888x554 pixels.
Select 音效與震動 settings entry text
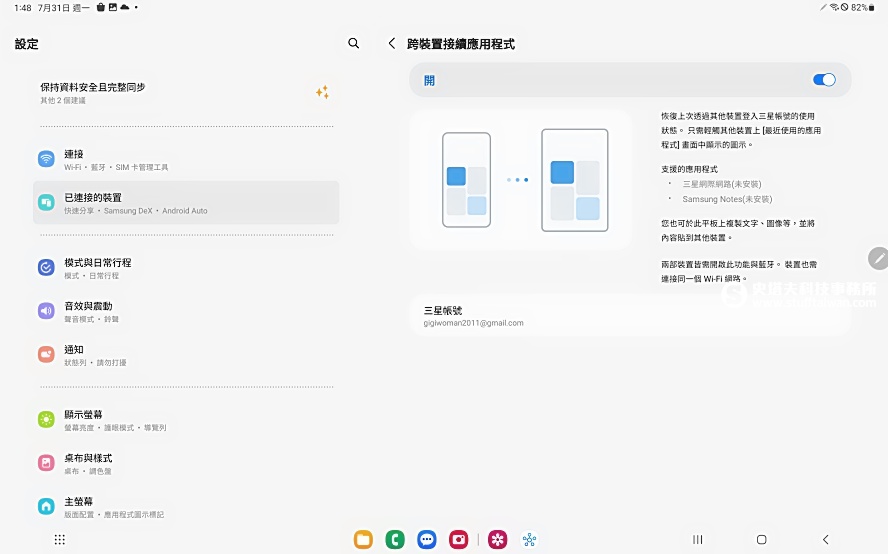[x=88, y=306]
